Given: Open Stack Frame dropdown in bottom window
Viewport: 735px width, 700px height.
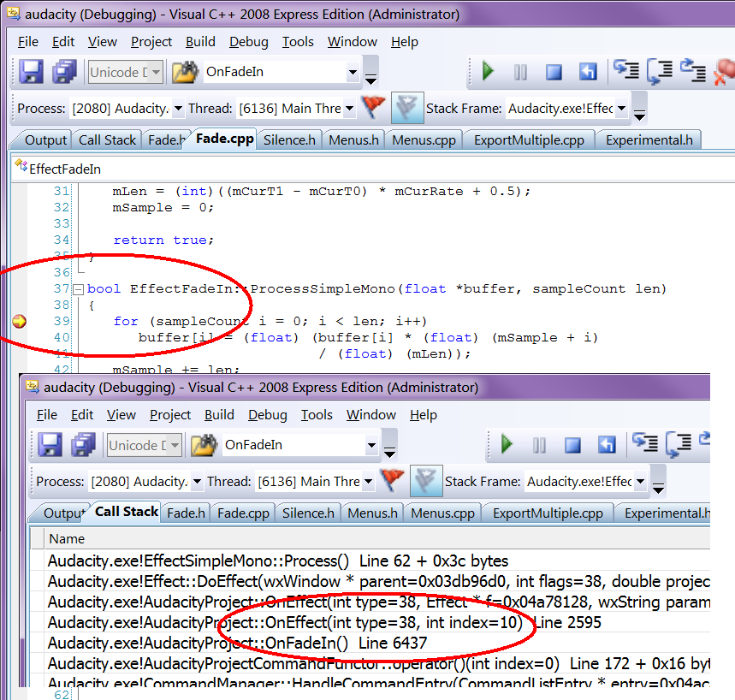Looking at the screenshot, I should (640, 481).
